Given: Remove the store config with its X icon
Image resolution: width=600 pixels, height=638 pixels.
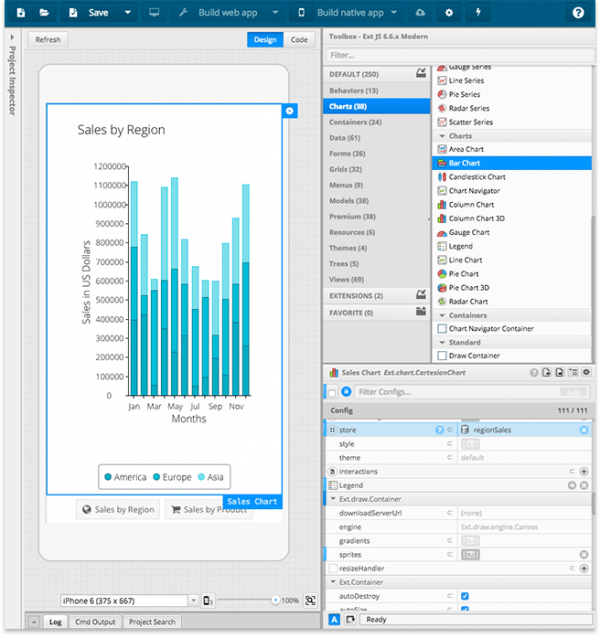Looking at the screenshot, I should click(x=584, y=430).
